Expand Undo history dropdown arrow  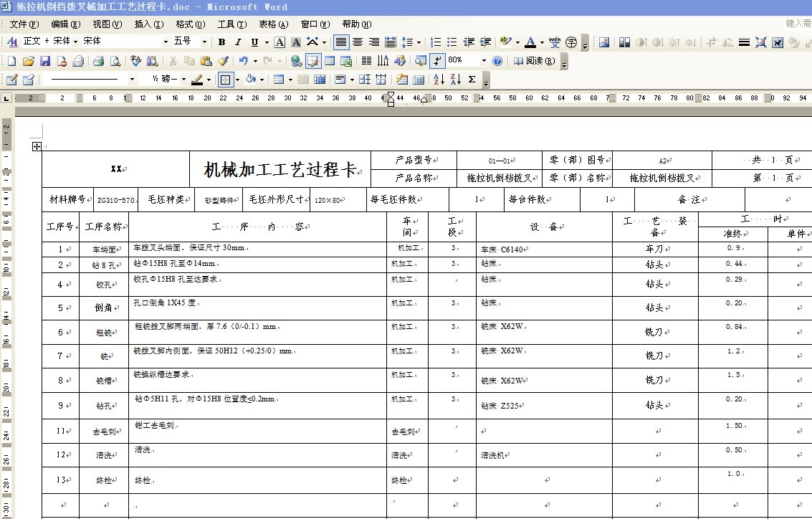click(255, 61)
